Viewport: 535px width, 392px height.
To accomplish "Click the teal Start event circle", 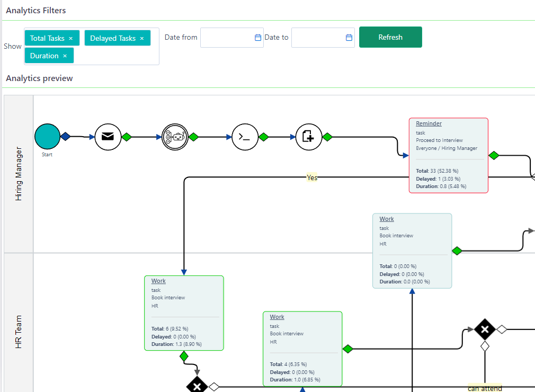I will (x=47, y=136).
